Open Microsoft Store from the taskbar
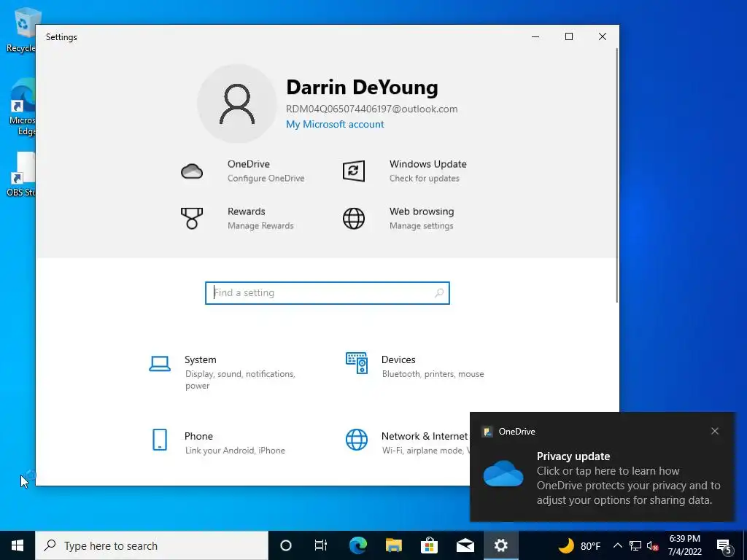The width and height of the screenshot is (747, 560). tap(429, 545)
